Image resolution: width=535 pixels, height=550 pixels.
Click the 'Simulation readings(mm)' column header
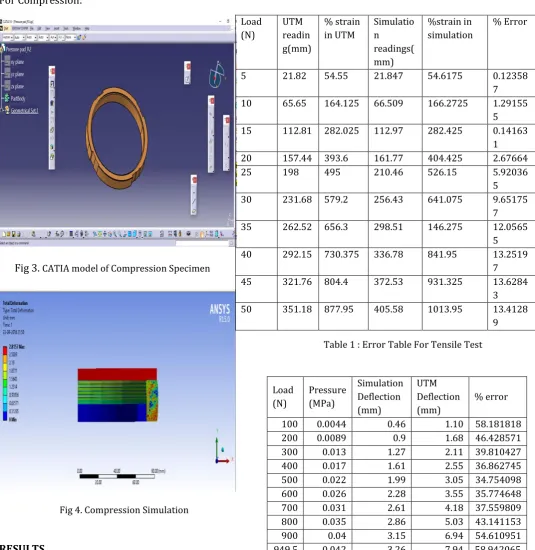(x=394, y=42)
